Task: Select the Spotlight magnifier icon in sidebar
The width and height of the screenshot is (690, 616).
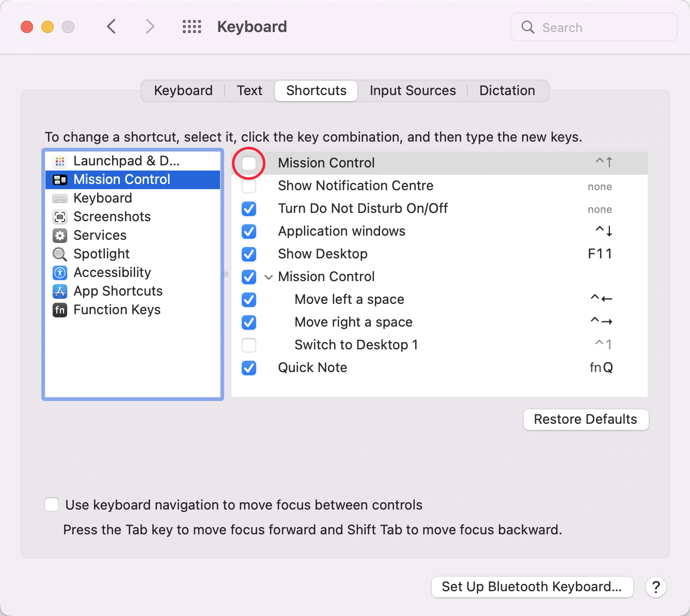Action: [60, 254]
